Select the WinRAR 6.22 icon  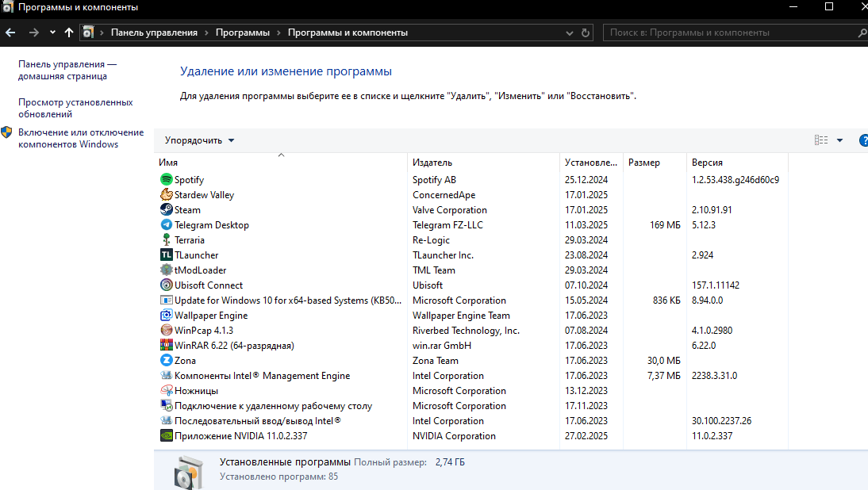(x=166, y=345)
